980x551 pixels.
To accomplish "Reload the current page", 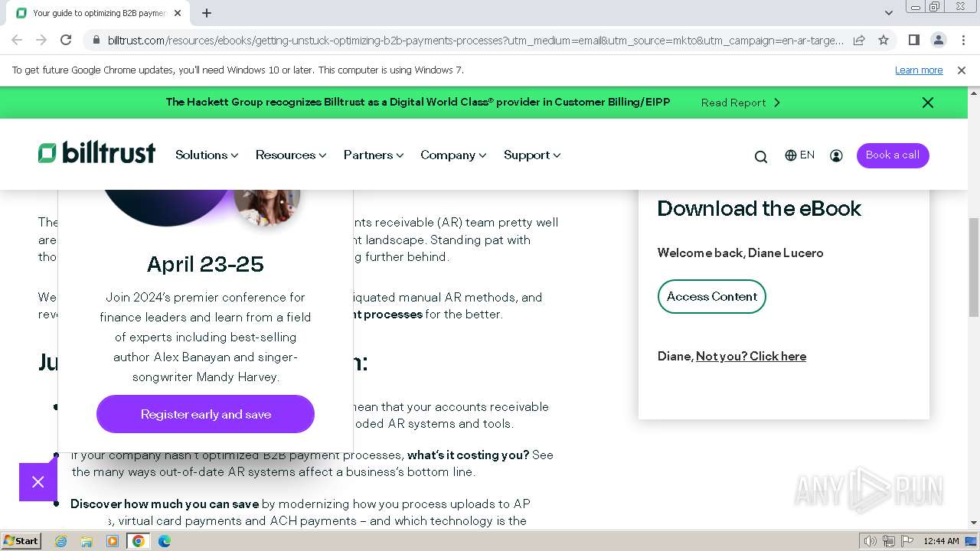I will coord(66,40).
